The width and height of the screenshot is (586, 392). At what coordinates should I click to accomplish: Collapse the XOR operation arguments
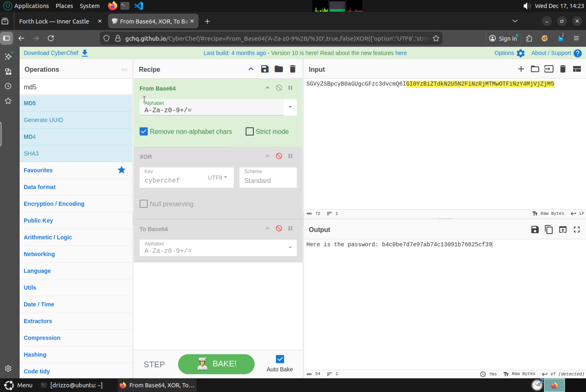coord(268,156)
